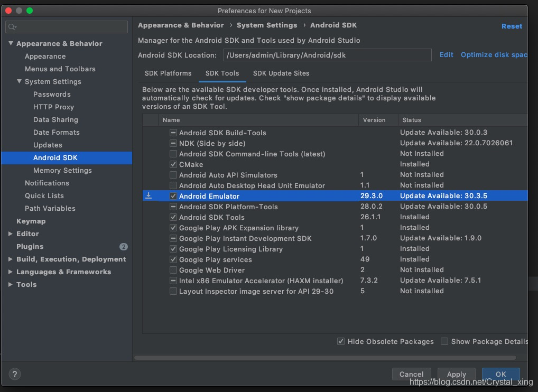Collapse the Appearance & Behavior tree section
538x392 pixels.
(11, 43)
